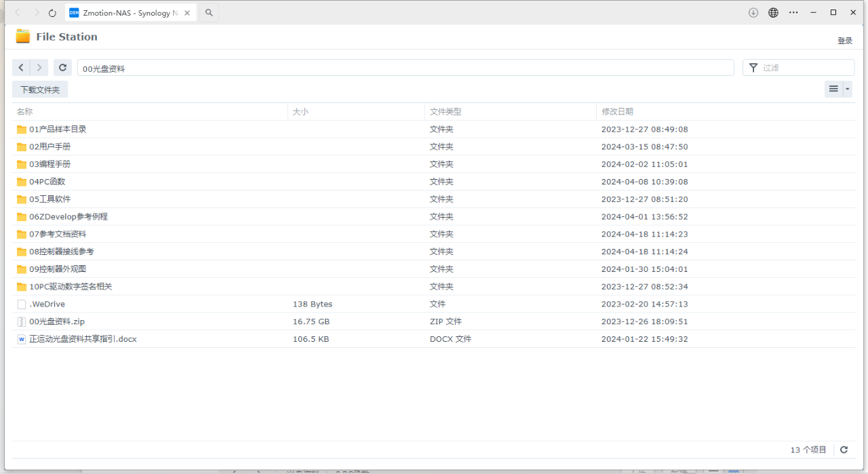Close the Zmotion-NAS tab
868x474 pixels.
[187, 13]
